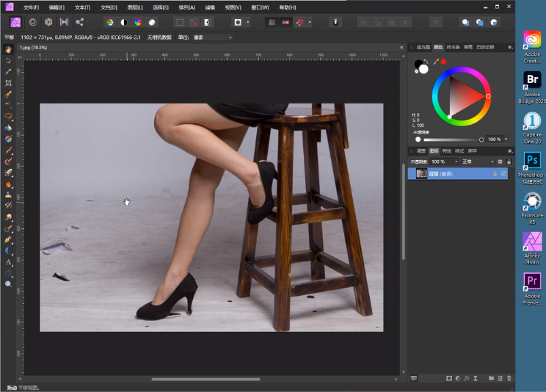The height and width of the screenshot is (392, 546).
Task: Open the blend mode dropdown (正常)
Action: [x=478, y=161]
